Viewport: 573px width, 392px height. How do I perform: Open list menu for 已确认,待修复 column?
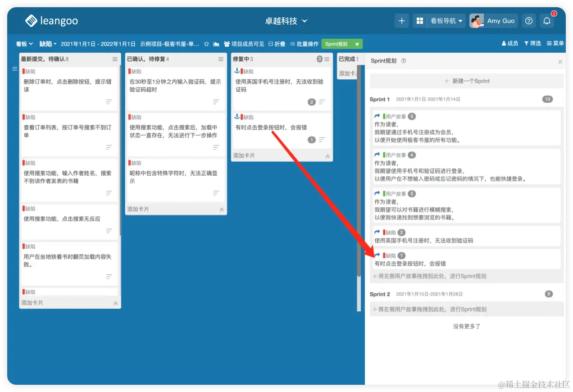click(x=221, y=59)
